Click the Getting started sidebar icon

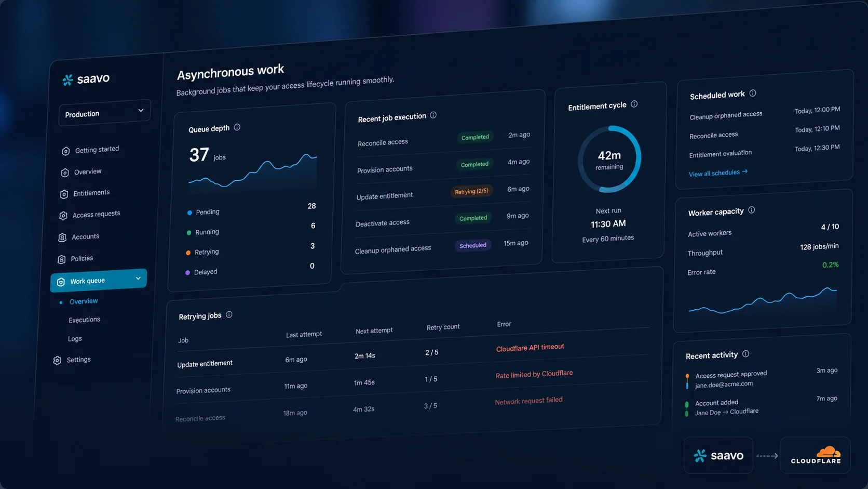[65, 151]
